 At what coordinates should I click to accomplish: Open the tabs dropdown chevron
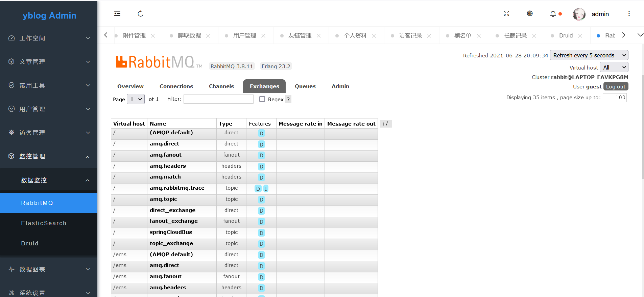[x=640, y=35]
